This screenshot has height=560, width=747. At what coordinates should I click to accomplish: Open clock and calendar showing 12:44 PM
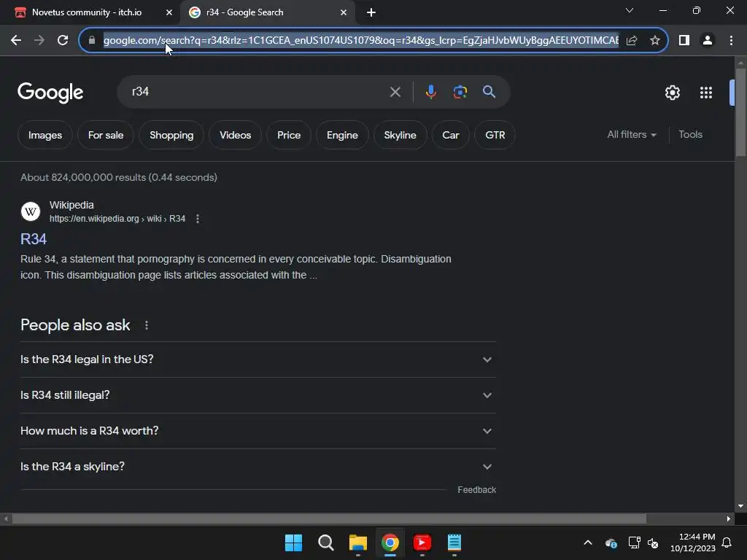[693, 542]
